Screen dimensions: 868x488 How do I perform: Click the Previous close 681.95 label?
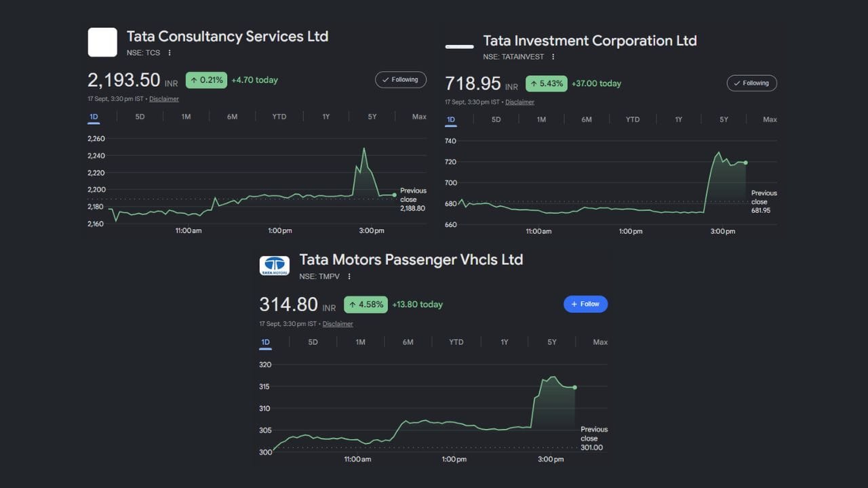[x=764, y=202]
